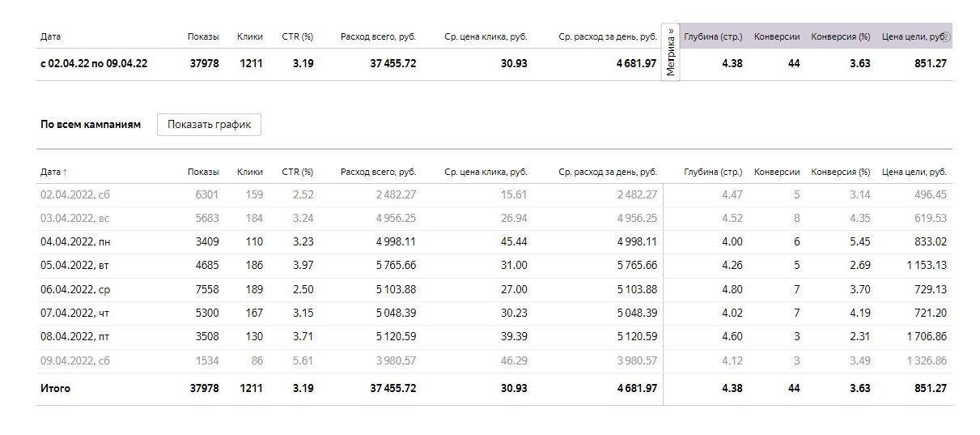Sort lower table by Клики column
The width and height of the screenshot is (980, 435).
coord(249,172)
